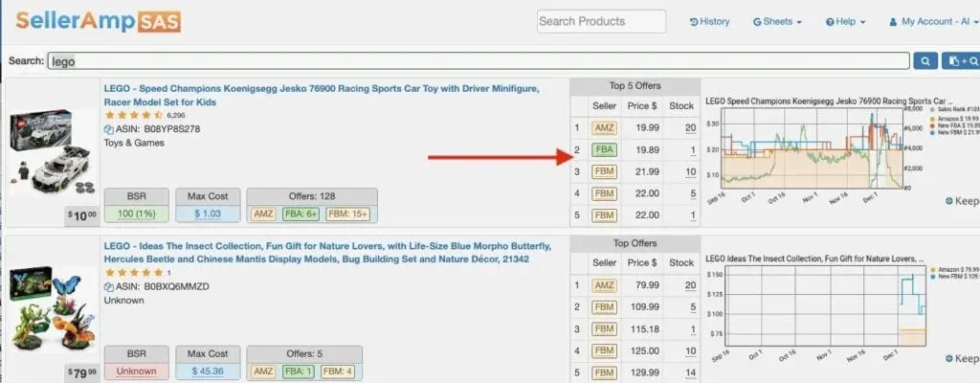Click the FBM: 15+ offers badge

tap(346, 214)
